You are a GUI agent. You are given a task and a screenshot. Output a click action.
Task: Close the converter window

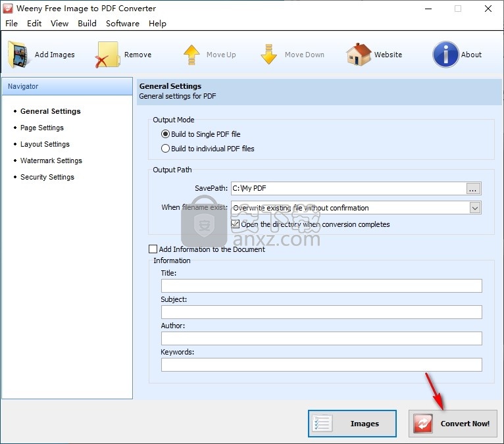488,9
